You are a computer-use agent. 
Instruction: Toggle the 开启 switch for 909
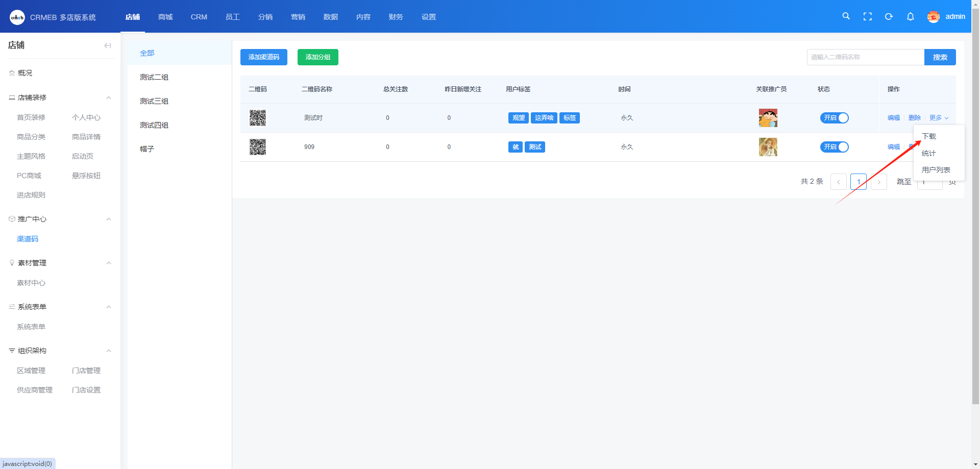pyautogui.click(x=834, y=147)
